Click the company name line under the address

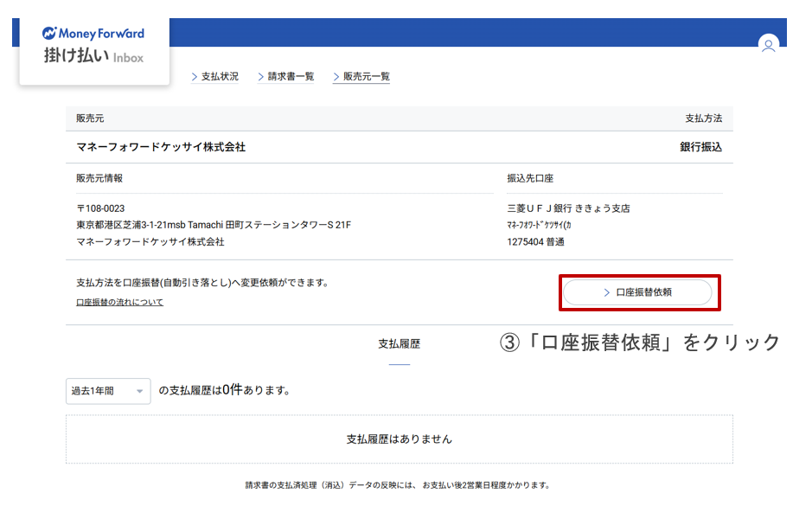(150, 242)
